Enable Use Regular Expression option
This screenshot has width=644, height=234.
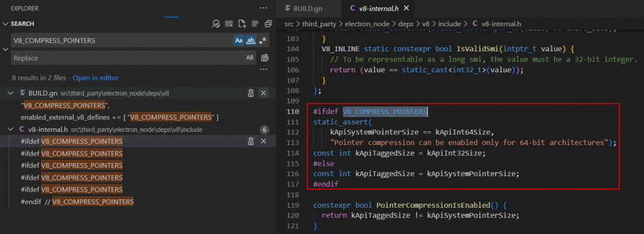pyautogui.click(x=263, y=41)
